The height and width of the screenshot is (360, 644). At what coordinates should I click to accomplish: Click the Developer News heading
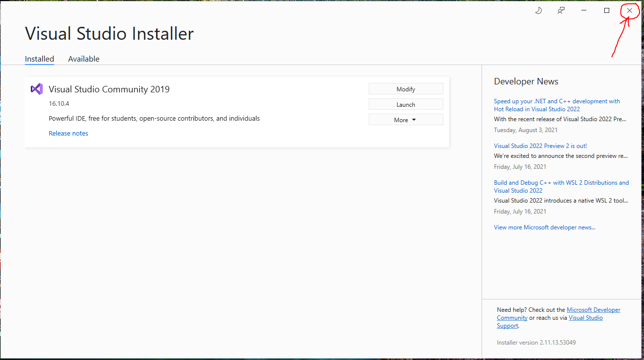tap(526, 81)
